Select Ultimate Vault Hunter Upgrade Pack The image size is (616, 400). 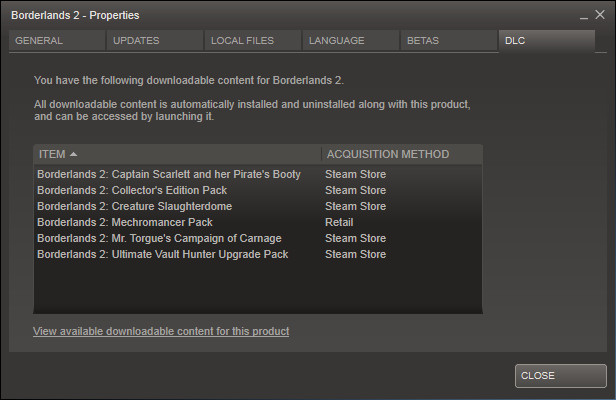tap(162, 254)
